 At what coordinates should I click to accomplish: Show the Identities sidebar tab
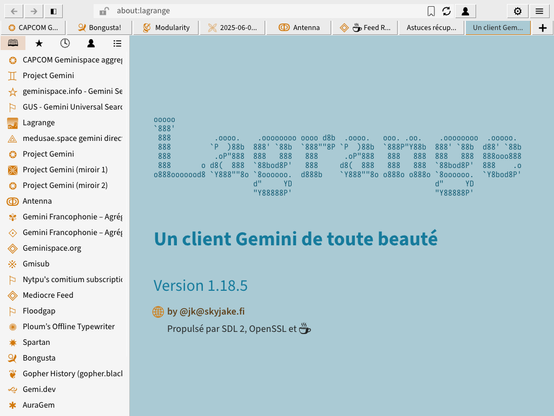pos(91,43)
